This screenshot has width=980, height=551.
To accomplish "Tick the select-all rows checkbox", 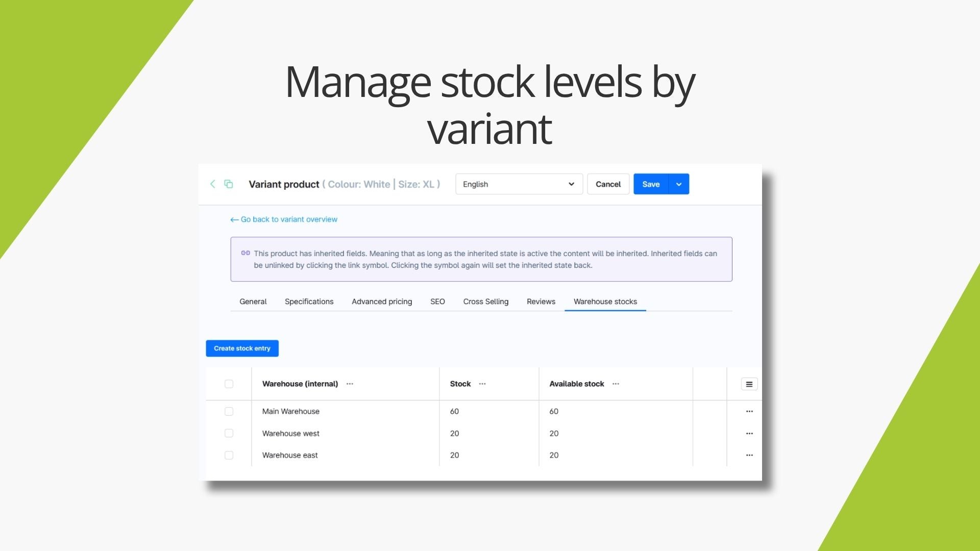I will coord(229,384).
